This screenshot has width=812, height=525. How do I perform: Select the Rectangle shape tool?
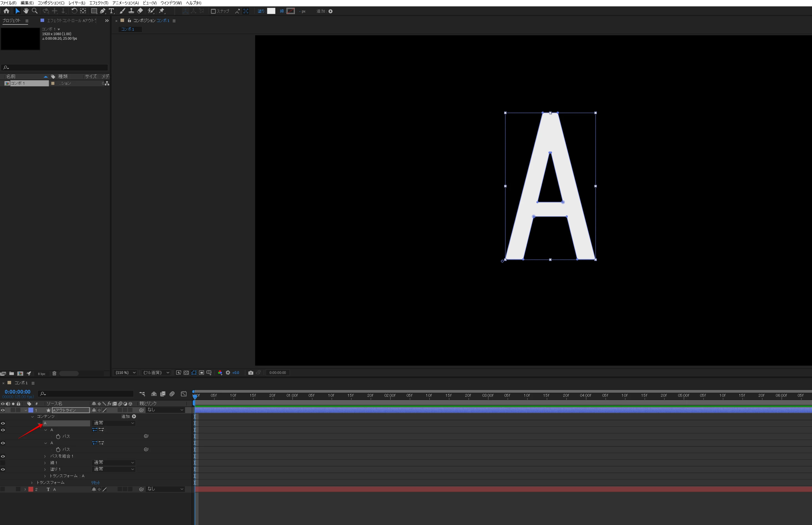pyautogui.click(x=94, y=11)
